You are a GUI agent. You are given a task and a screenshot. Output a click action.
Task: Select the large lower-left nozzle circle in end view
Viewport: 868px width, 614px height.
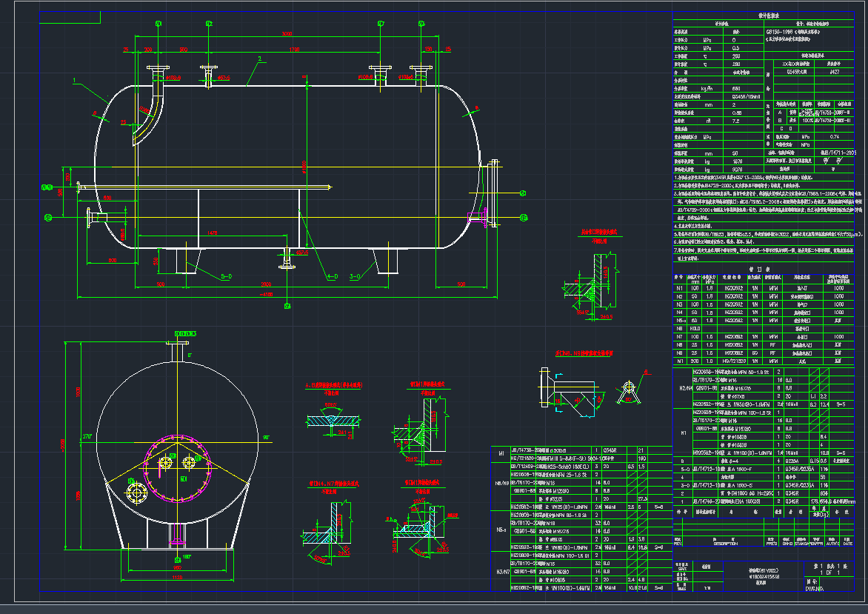click(136, 491)
